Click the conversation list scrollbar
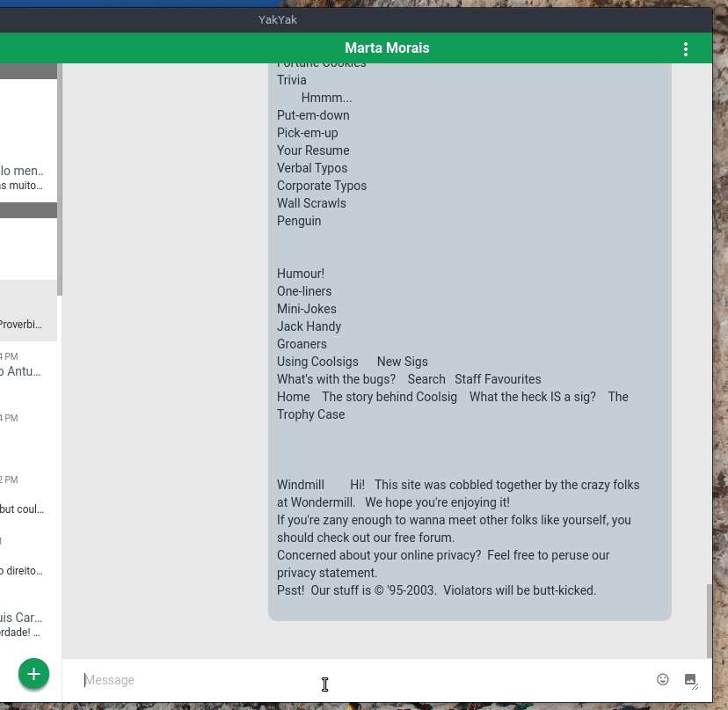The image size is (728, 710). (60, 179)
